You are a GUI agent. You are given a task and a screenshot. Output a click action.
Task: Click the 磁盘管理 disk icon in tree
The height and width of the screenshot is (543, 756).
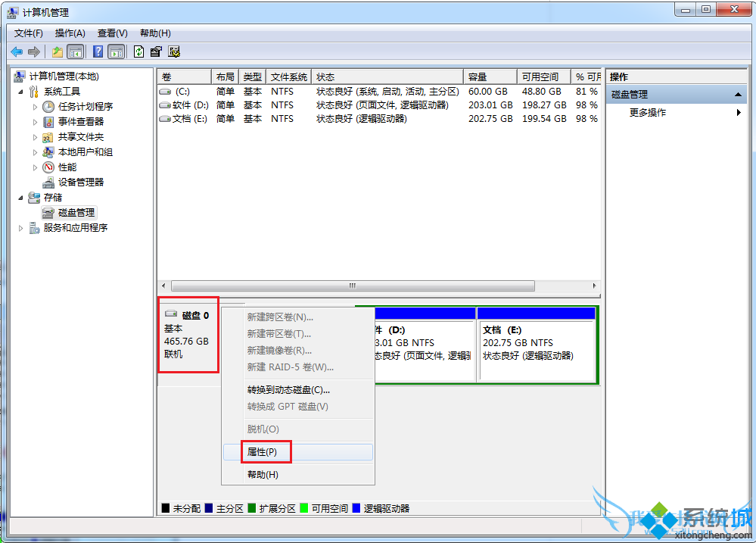(x=48, y=213)
